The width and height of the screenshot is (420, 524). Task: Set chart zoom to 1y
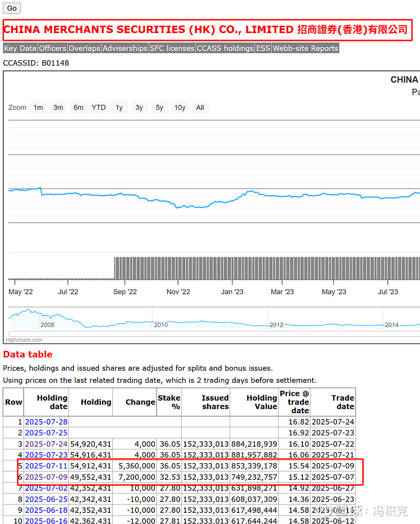pos(119,108)
